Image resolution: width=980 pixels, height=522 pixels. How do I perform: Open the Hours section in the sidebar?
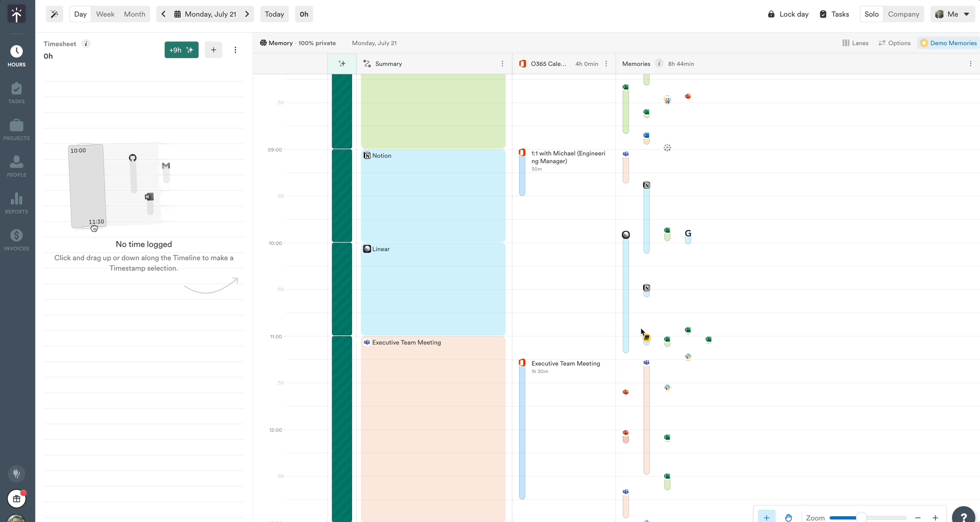pos(17,54)
